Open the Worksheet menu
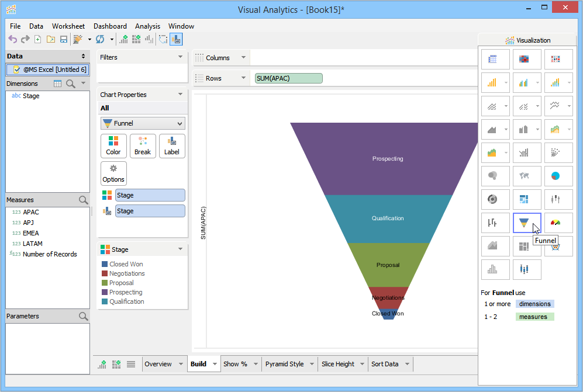The image size is (583, 392). [x=68, y=26]
